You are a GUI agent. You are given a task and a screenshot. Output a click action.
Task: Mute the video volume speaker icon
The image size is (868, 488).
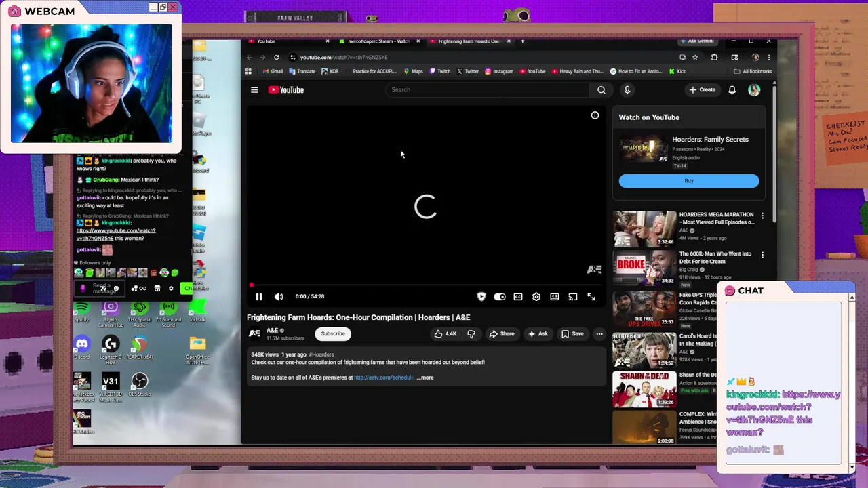[x=279, y=296]
